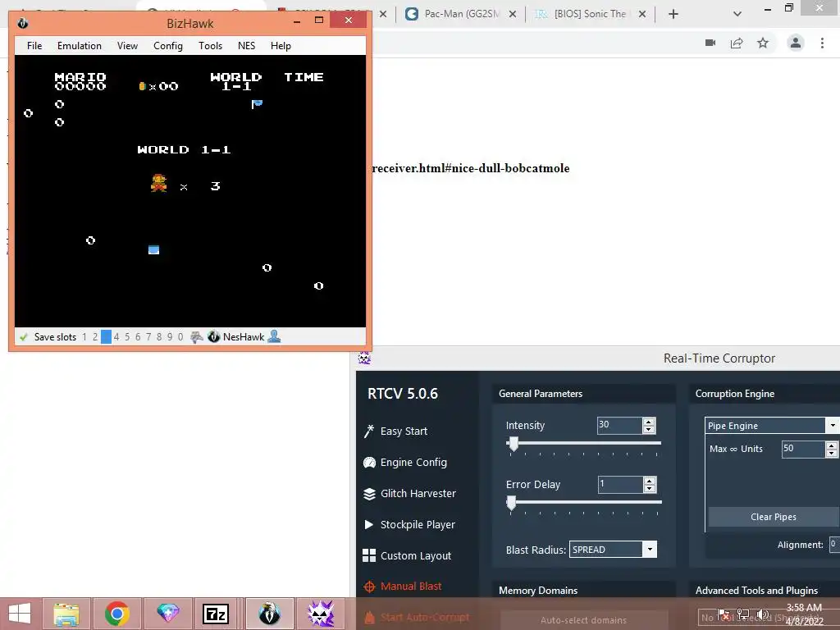The width and height of the screenshot is (840, 630).
Task: Switch to the Pac-Man (GG2SMS) browser tab
Action: pos(453,14)
